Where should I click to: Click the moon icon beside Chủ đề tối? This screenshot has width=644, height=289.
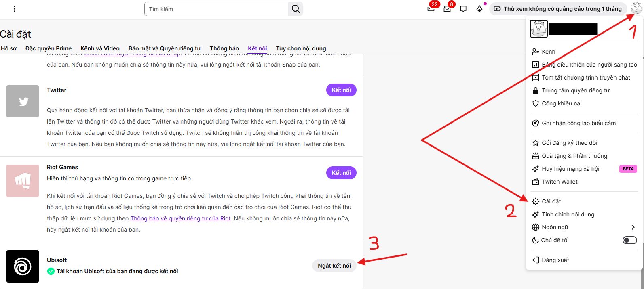click(x=536, y=240)
